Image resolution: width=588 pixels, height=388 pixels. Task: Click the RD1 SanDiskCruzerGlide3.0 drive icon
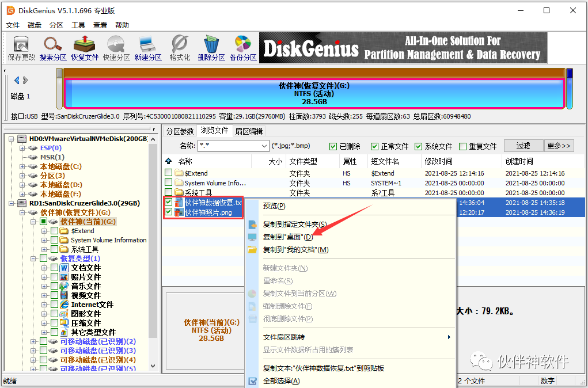[x=22, y=203]
